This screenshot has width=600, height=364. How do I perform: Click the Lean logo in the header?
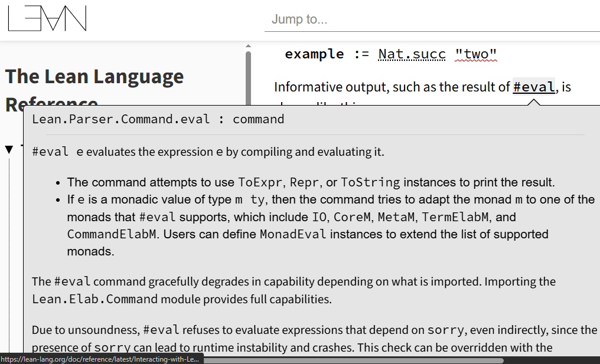[47, 18]
